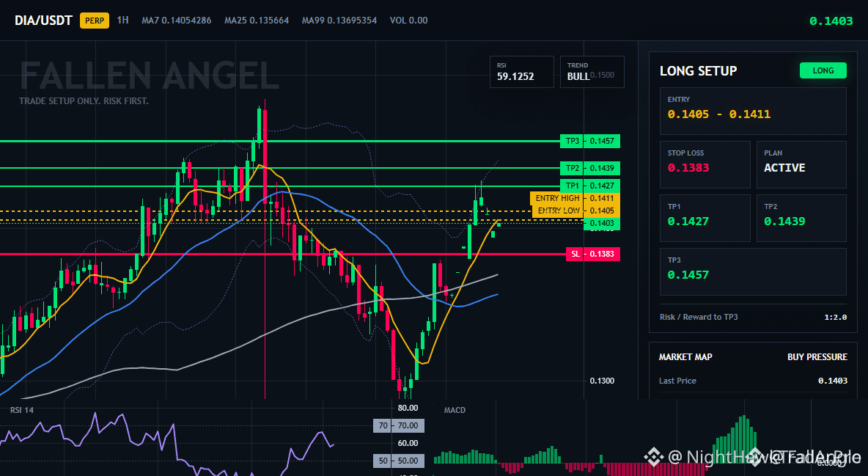The image size is (868, 476).
Task: Click the TP1 0.1427 chart line tag
Action: (x=589, y=186)
